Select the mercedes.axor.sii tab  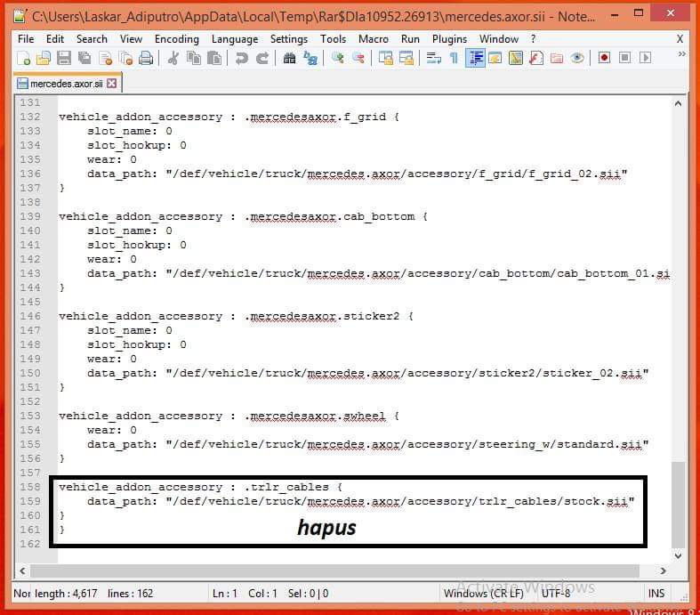pyautogui.click(x=66, y=84)
